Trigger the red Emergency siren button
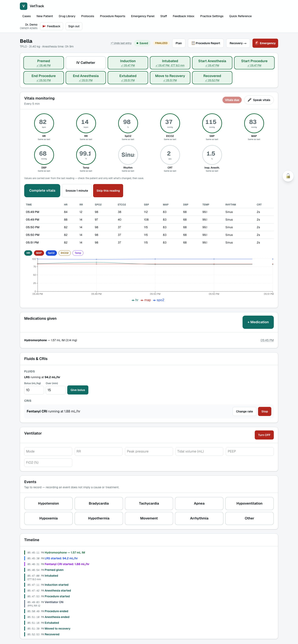298x644 pixels. click(265, 43)
